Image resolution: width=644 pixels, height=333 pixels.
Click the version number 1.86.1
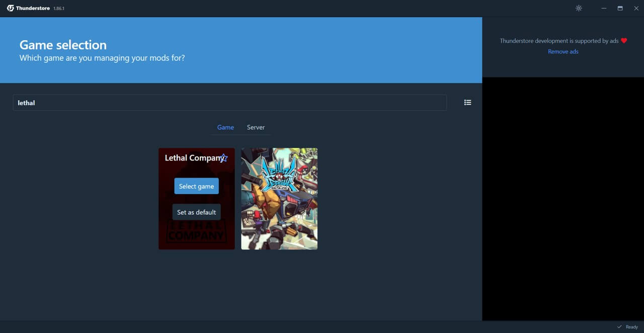coord(59,9)
